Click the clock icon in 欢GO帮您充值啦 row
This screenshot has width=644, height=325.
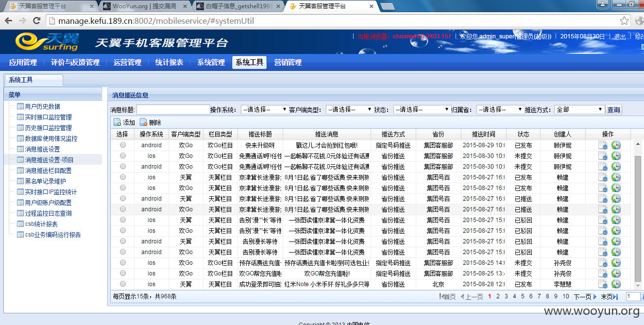[616, 273]
